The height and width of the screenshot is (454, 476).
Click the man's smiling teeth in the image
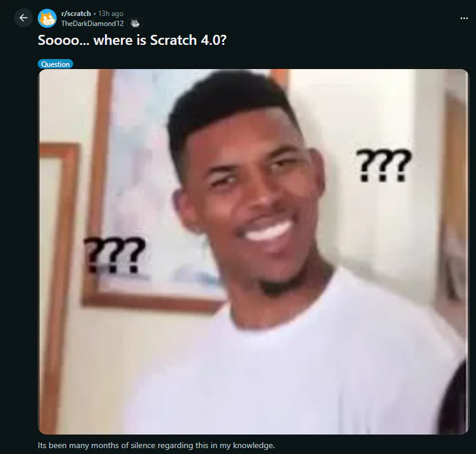coord(268,231)
